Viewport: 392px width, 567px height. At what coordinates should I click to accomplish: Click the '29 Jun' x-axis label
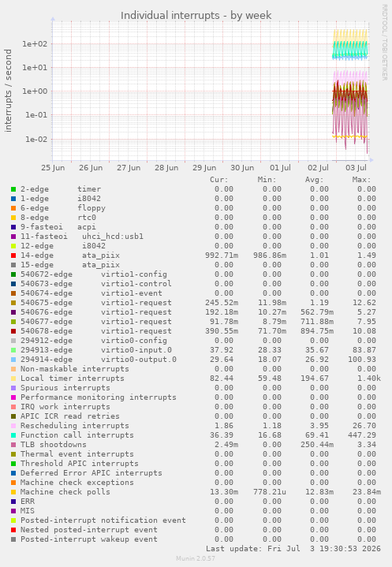pyautogui.click(x=204, y=168)
